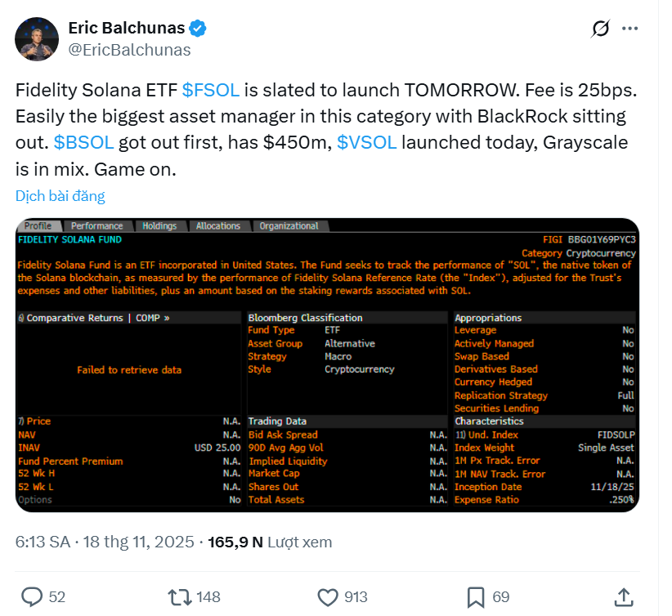
Task: Share the post via share icon
Action: (x=622, y=596)
